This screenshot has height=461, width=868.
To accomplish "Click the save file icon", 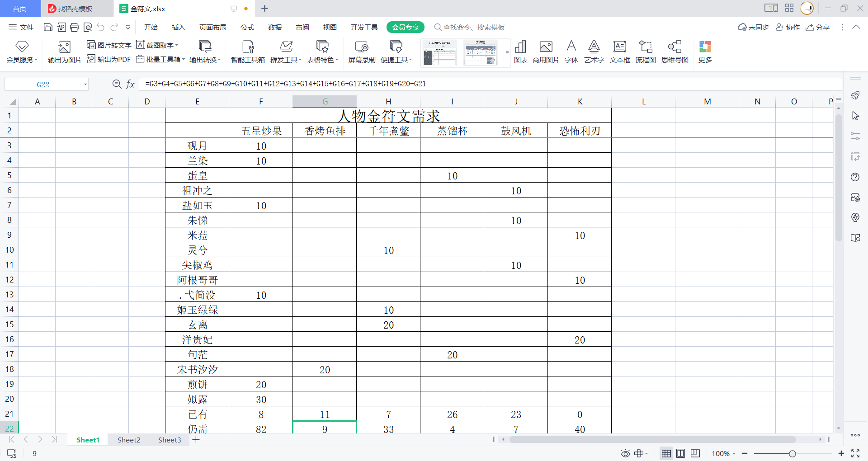I will (48, 27).
